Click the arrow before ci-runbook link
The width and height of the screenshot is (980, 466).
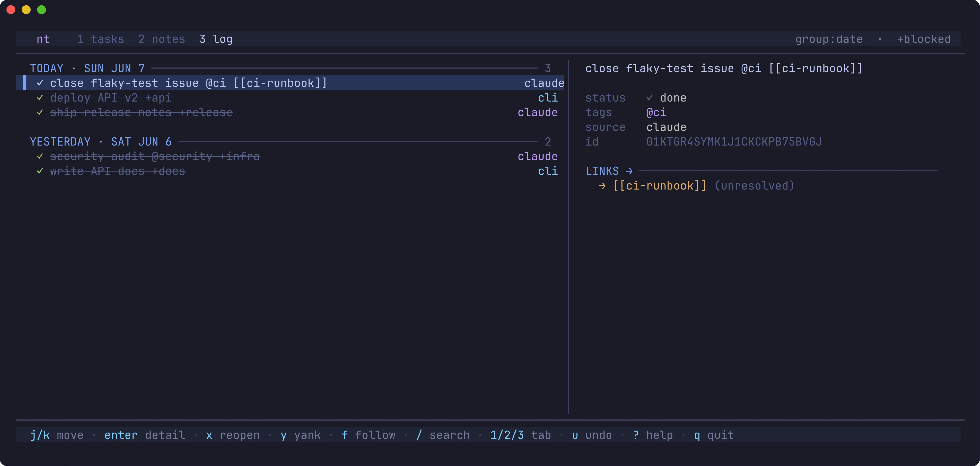point(602,186)
